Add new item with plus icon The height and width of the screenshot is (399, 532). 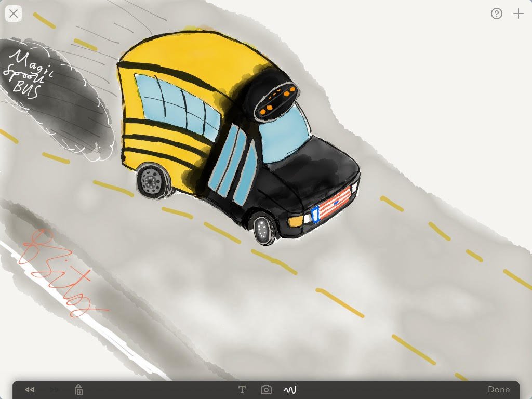click(518, 14)
